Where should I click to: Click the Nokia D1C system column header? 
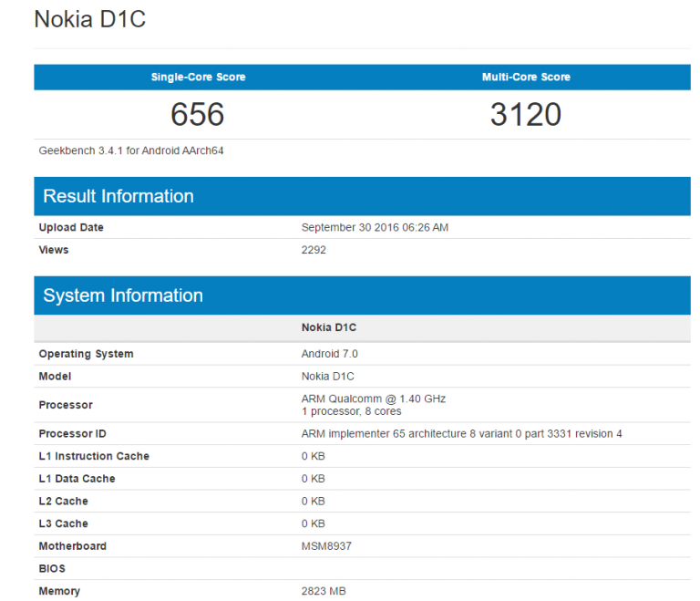click(328, 326)
